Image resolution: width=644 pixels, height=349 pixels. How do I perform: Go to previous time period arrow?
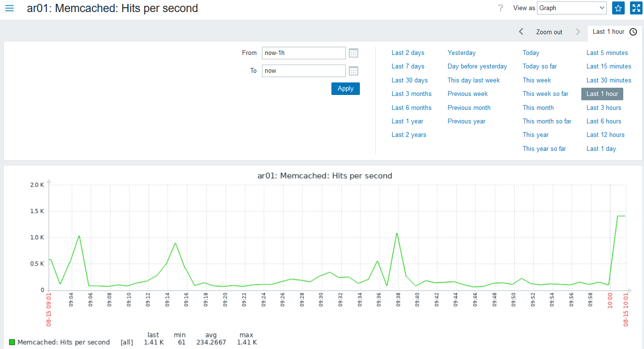coord(521,32)
